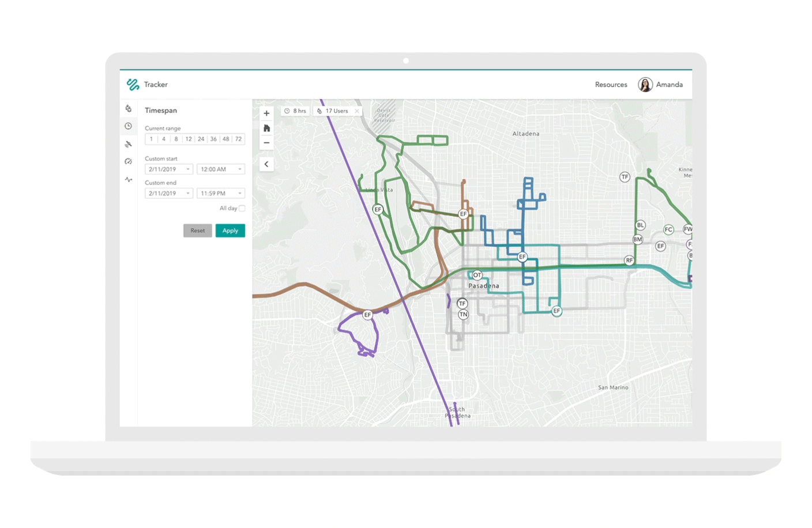Select 24 in the Current range selector

coord(201,138)
